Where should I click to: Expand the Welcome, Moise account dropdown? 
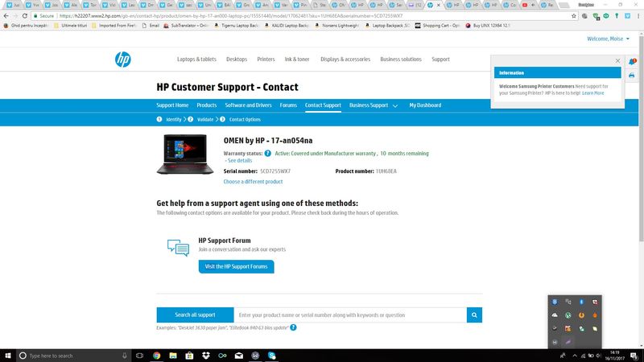click(608, 39)
